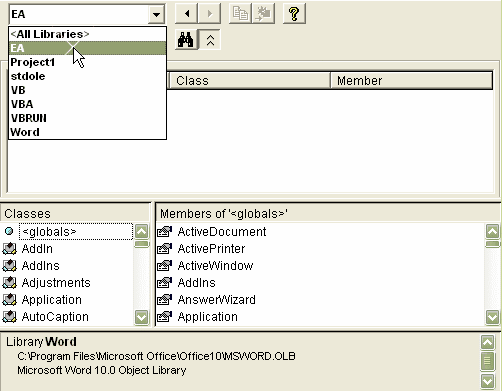Click the View Definition icon

point(263,14)
